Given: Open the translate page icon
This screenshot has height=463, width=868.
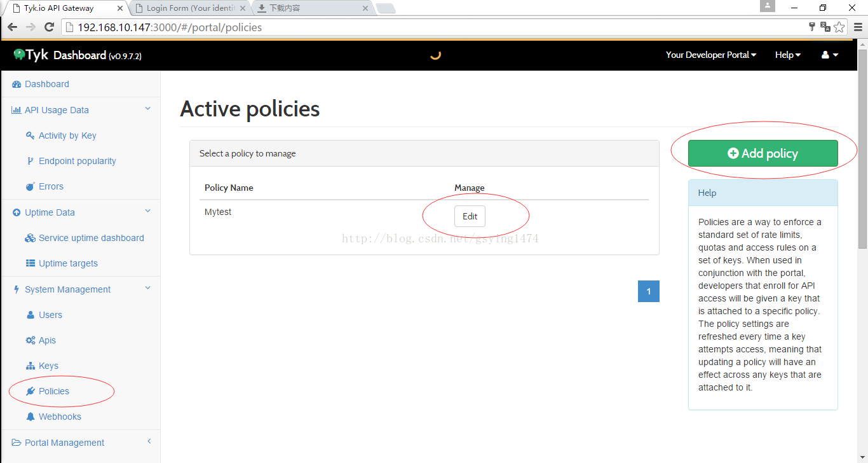Looking at the screenshot, I should pyautogui.click(x=825, y=27).
